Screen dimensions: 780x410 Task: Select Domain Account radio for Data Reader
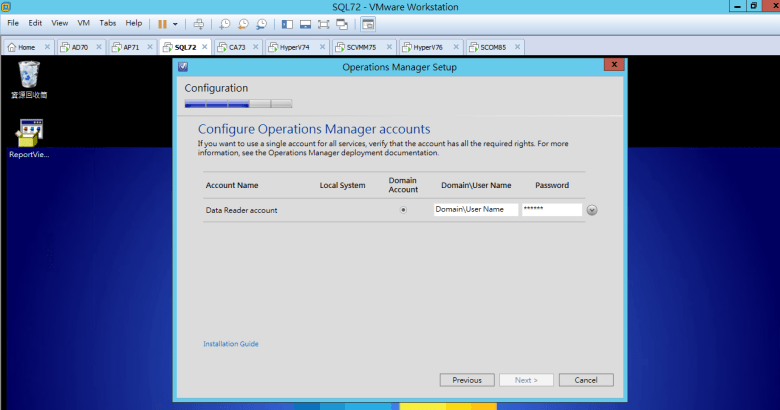403,210
